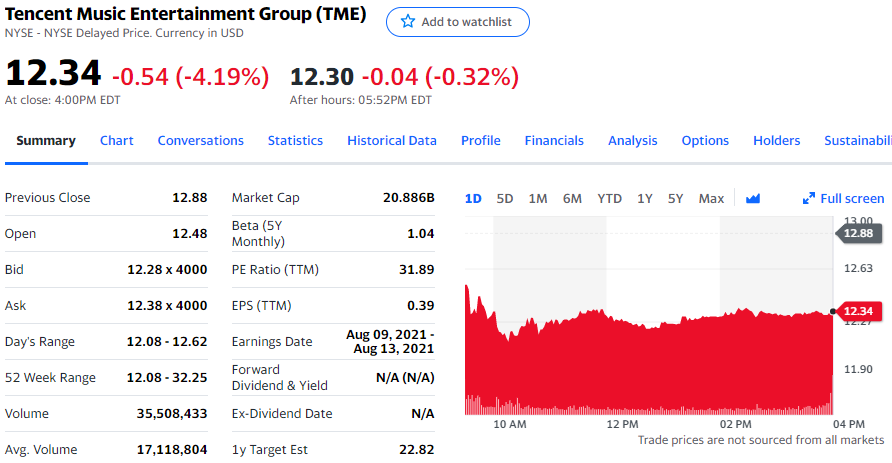Select the 1Y chart range
The image size is (892, 463).
(645, 199)
